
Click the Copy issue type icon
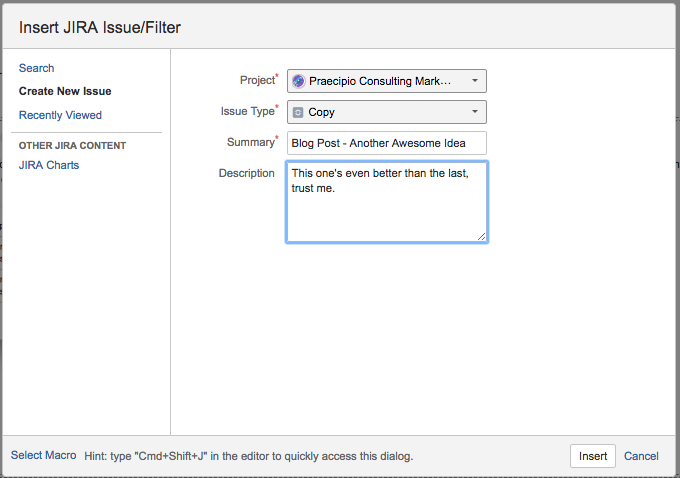coord(298,112)
